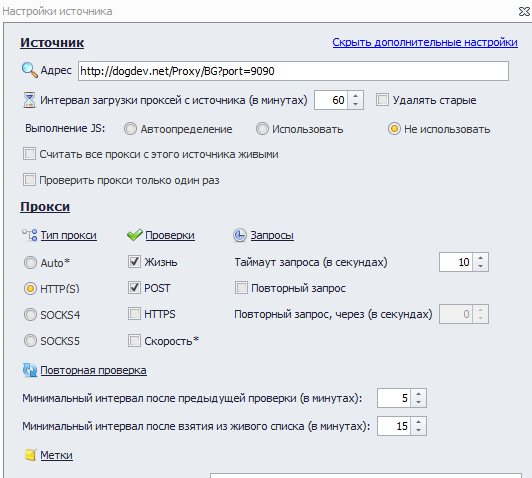Increase the interval after previous check
This screenshot has height=478, width=532.
click(418, 394)
